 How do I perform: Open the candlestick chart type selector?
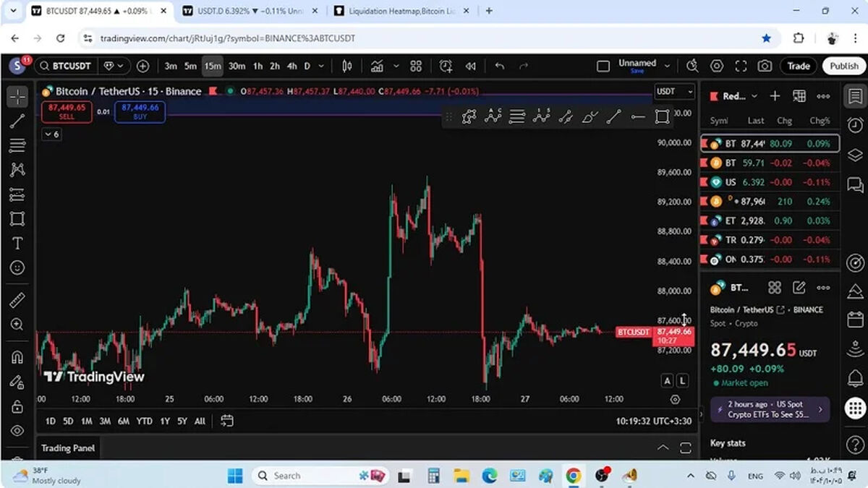347,66
